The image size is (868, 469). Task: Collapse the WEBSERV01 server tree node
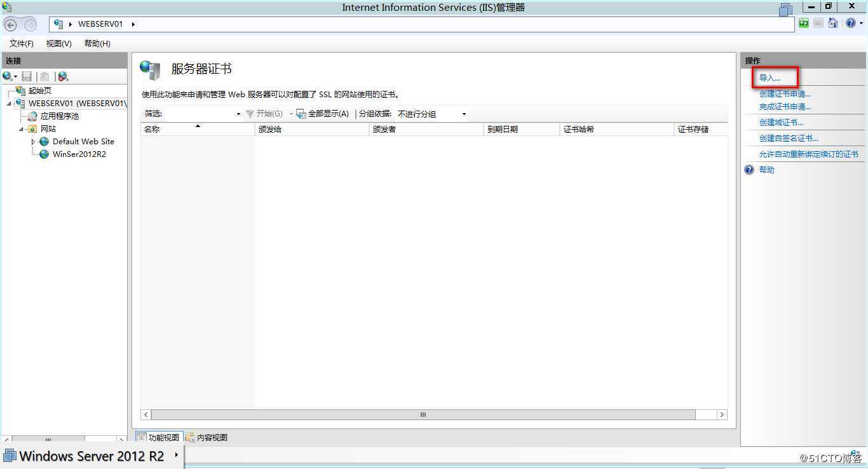pyautogui.click(x=10, y=104)
